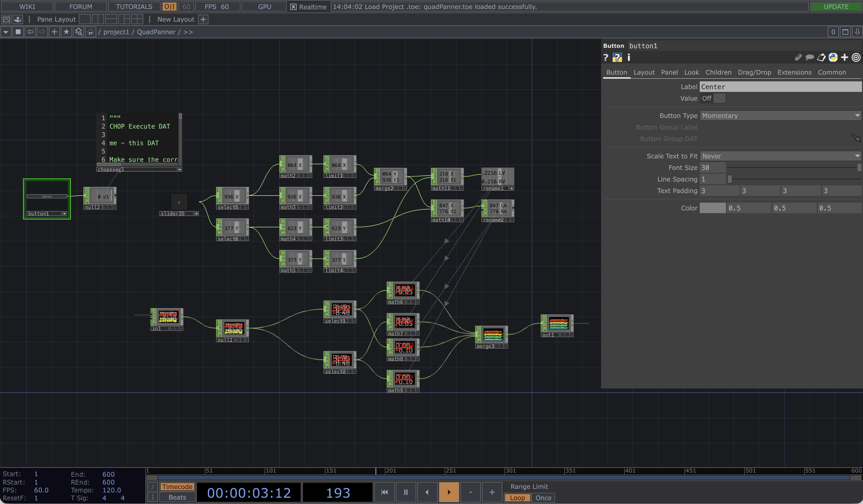863x504 pixels.
Task: Click the copy parameters clipboard icon
Action: click(x=822, y=58)
